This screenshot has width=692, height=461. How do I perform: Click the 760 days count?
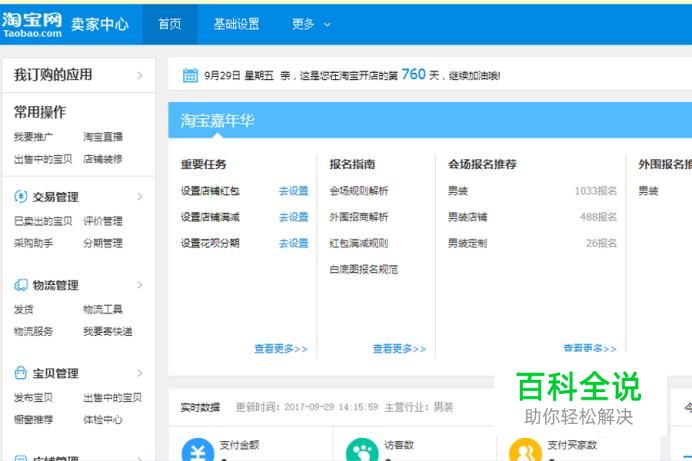click(x=414, y=74)
